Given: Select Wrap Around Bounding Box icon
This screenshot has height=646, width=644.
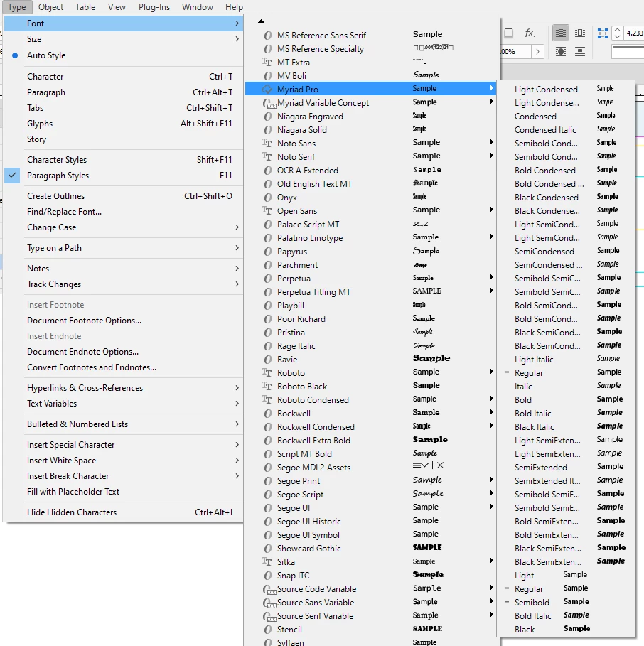Looking at the screenshot, I should point(580,33).
